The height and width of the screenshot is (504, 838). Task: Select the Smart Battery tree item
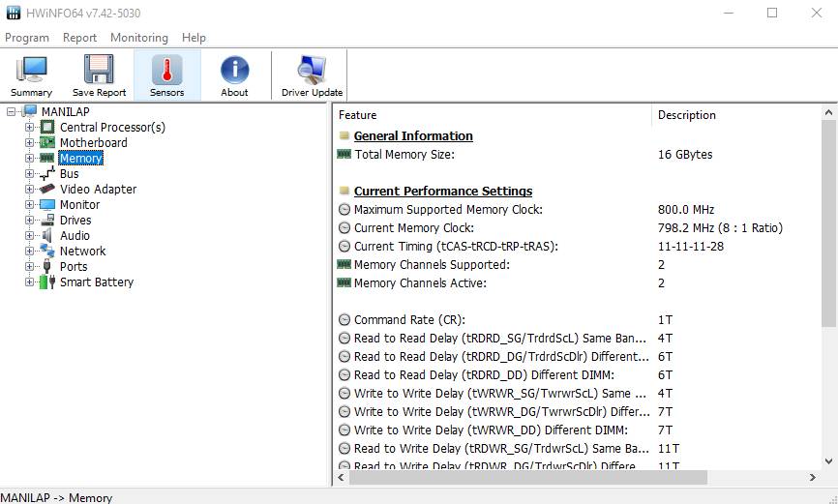[x=97, y=282]
